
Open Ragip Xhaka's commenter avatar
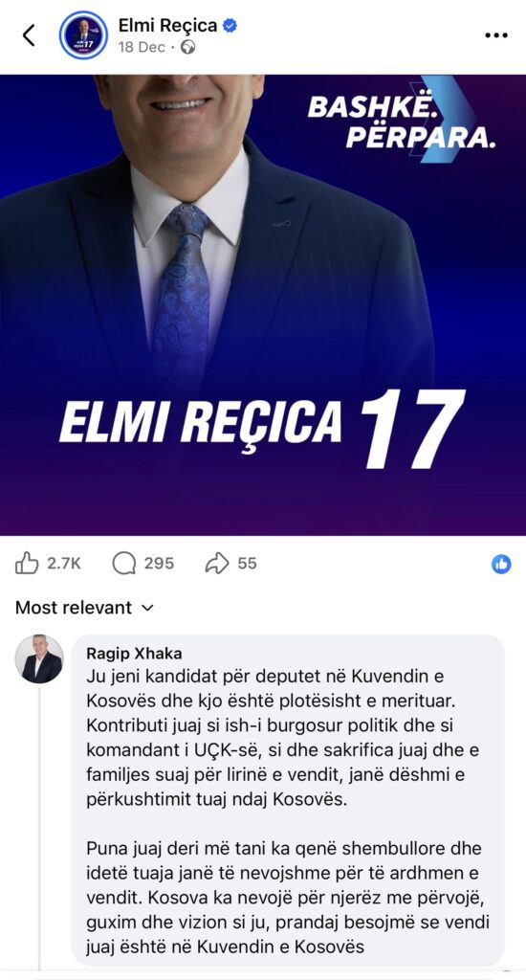click(39, 659)
